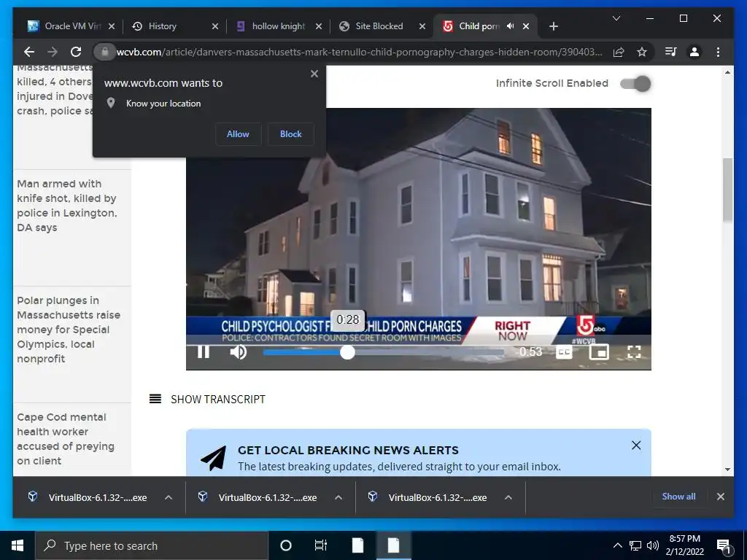The image size is (747, 560).
Task: Expand options for first VirtualBox download
Action: pyautogui.click(x=169, y=497)
